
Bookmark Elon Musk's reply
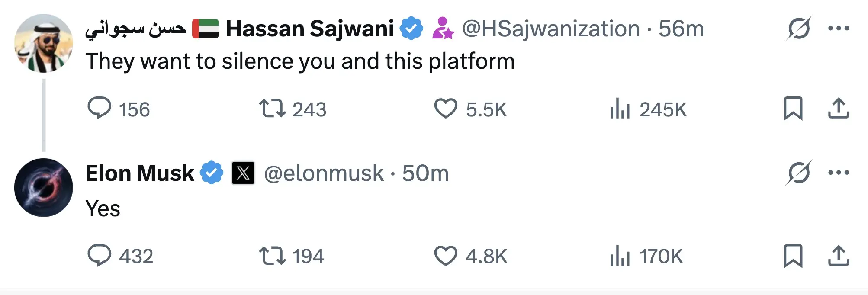[793, 255]
